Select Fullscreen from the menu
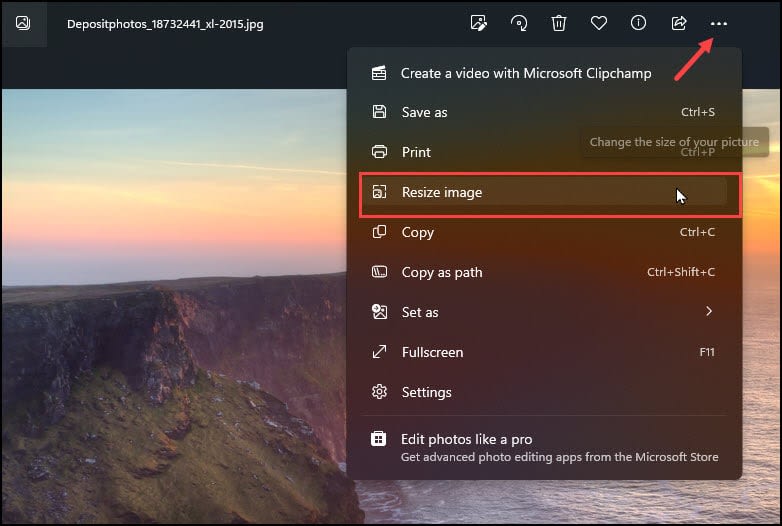Screen dimensions: 782x526 545,352
